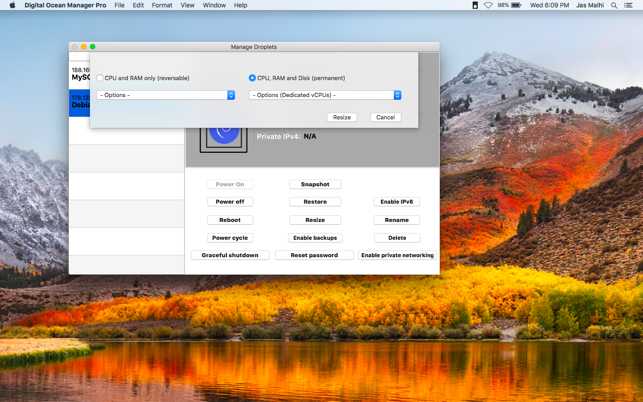This screenshot has width=643, height=402.
Task: Click the Restore button
Action: pos(315,202)
